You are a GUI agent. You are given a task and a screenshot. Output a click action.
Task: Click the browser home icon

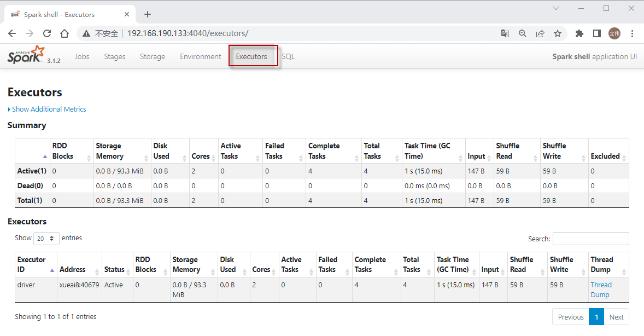65,33
